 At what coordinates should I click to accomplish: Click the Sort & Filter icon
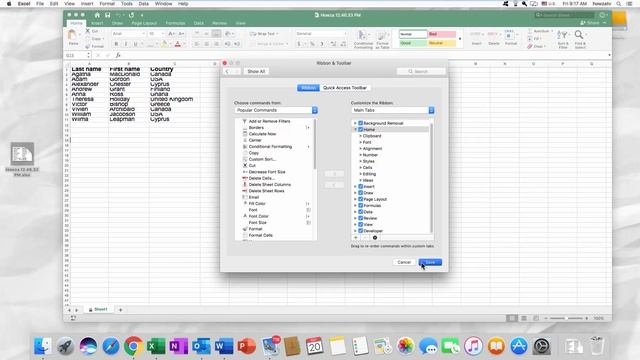coord(563,39)
